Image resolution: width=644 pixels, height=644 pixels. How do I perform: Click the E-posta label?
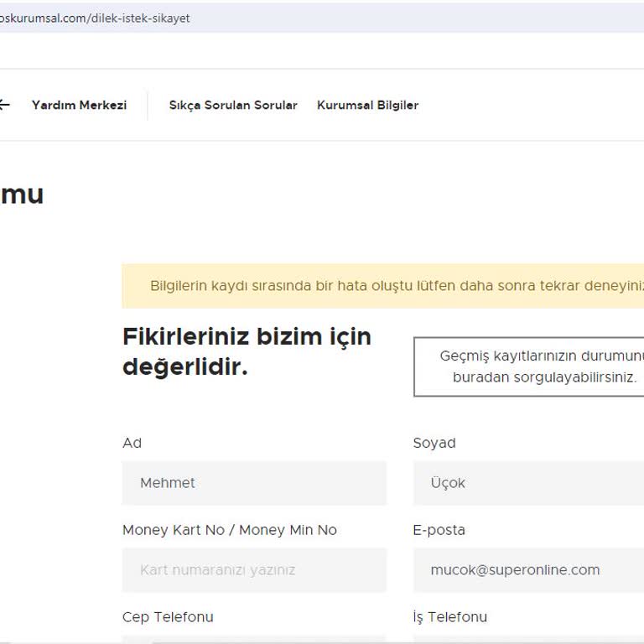(439, 530)
